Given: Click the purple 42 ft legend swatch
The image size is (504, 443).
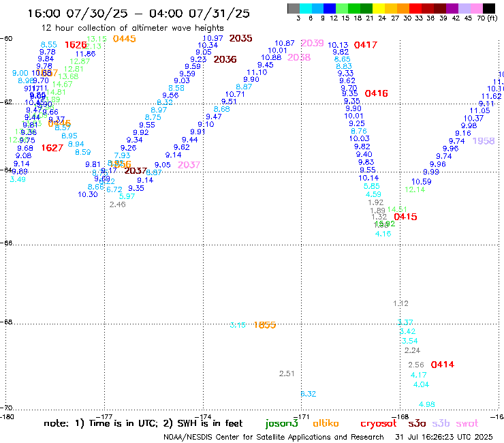Looking at the screenshot, I should click(x=452, y=8).
